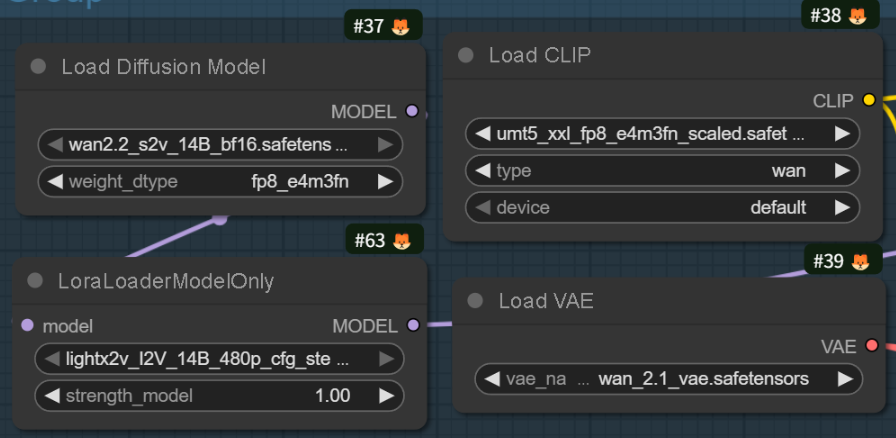Click the right arrow on vae_name field

point(845,379)
